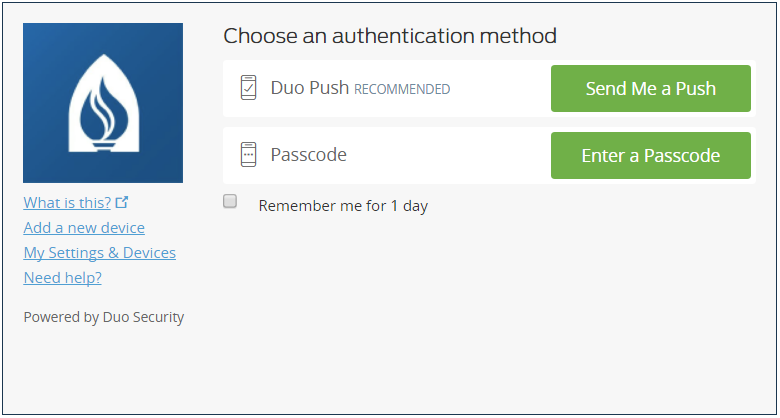
Task: Select the blue organization logo tile
Action: pos(103,103)
